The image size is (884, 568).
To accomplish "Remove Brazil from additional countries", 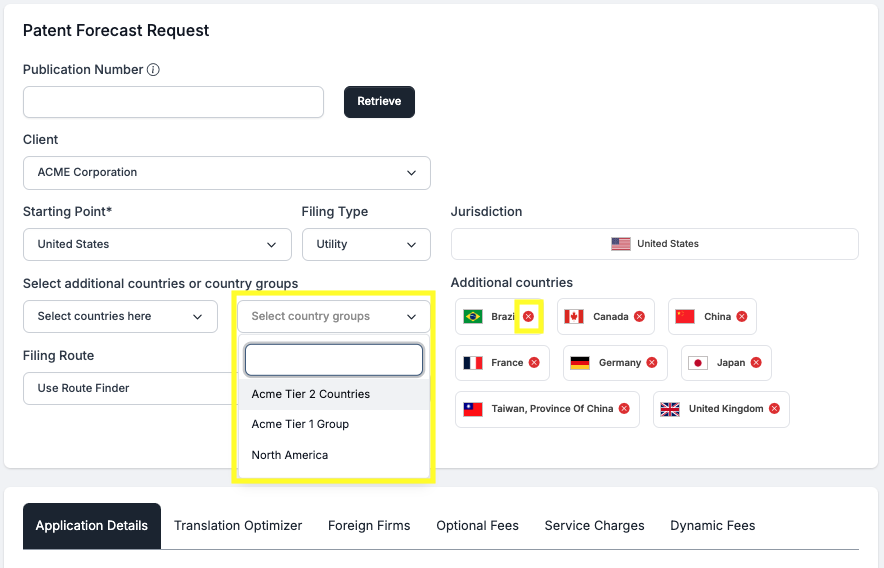I will pos(528,317).
